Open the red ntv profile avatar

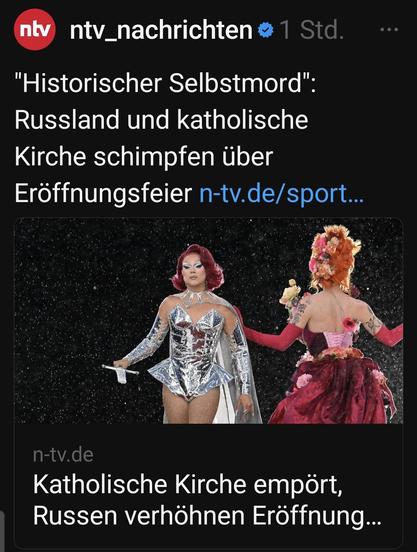pos(34,30)
